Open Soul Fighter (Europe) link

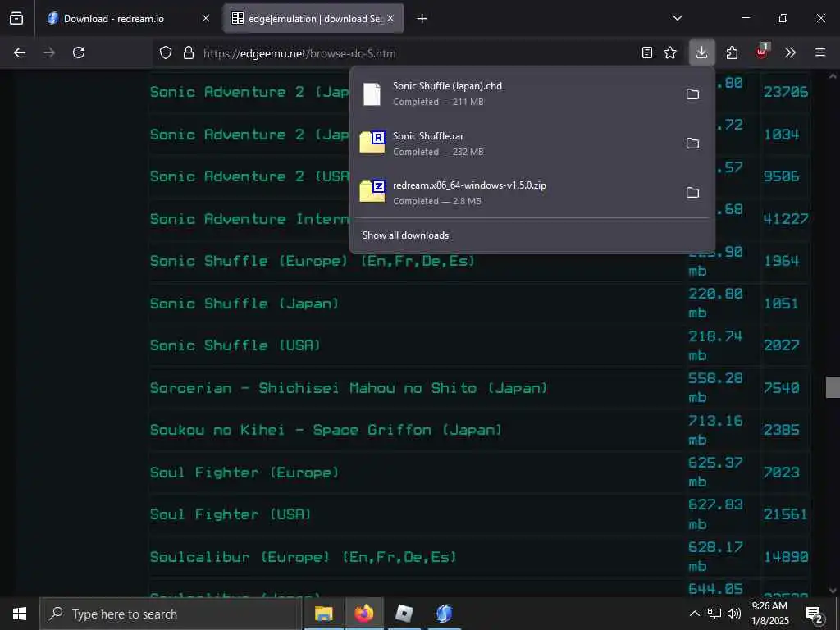pos(244,472)
